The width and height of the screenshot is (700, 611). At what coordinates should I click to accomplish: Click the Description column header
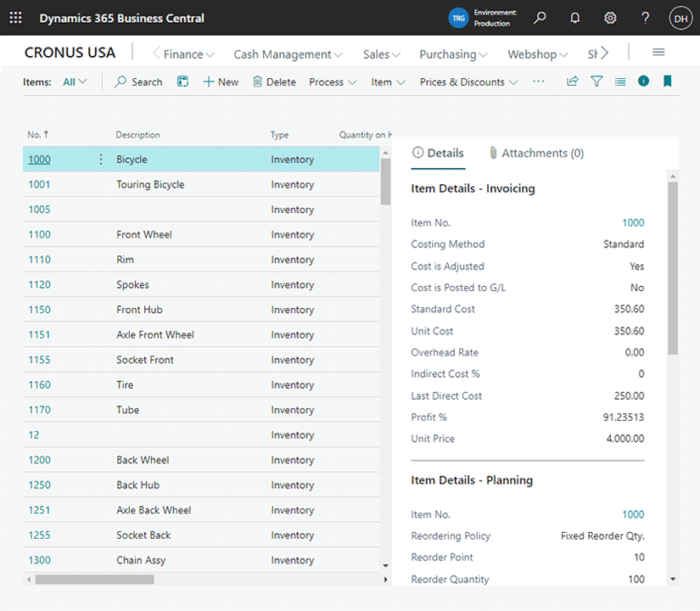click(x=138, y=135)
